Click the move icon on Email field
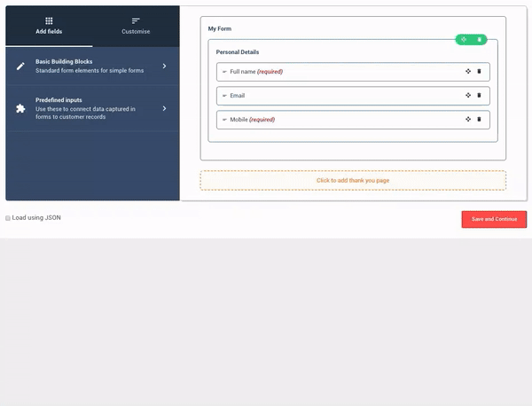Screen dimensions: 532x406 468,96
